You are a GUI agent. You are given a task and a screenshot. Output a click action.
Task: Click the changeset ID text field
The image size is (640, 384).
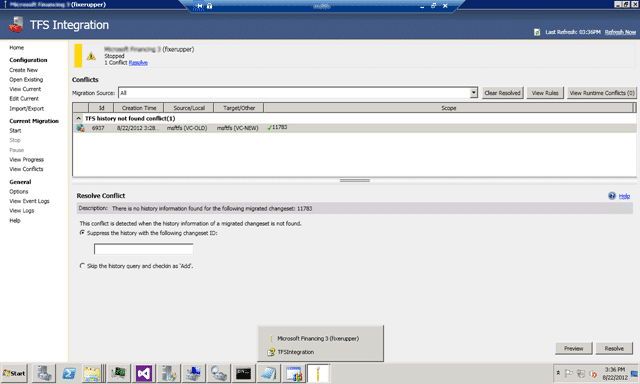[x=143, y=249]
